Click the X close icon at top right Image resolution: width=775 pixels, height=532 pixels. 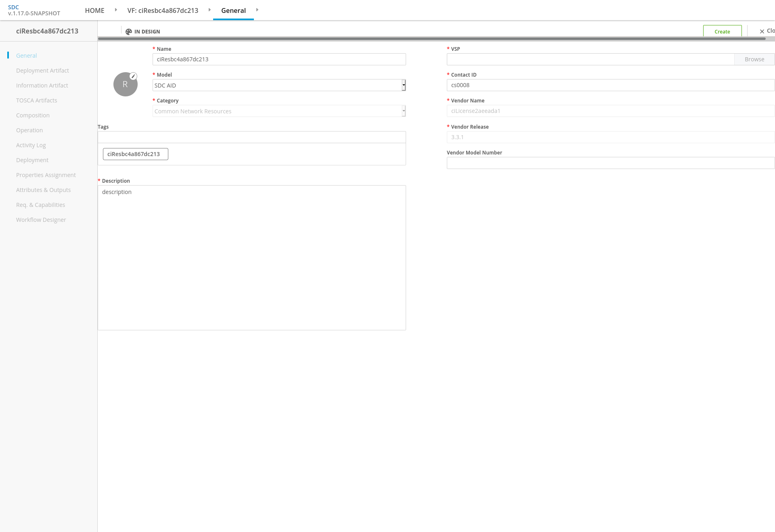762,31
